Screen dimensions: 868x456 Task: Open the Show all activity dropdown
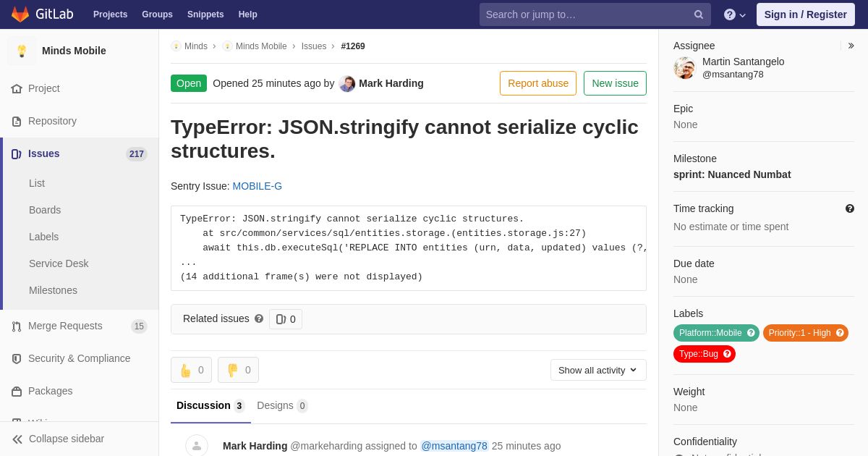[598, 370]
